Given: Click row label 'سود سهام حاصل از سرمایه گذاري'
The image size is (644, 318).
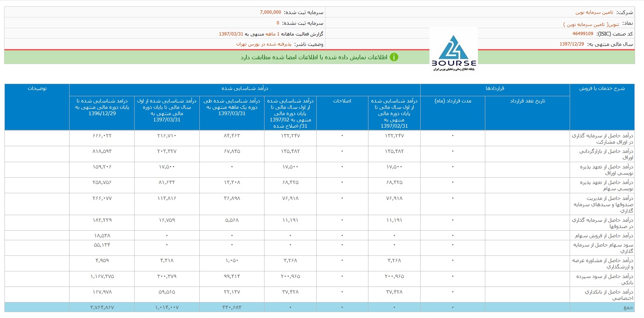Looking at the screenshot, I should pyautogui.click(x=603, y=248).
